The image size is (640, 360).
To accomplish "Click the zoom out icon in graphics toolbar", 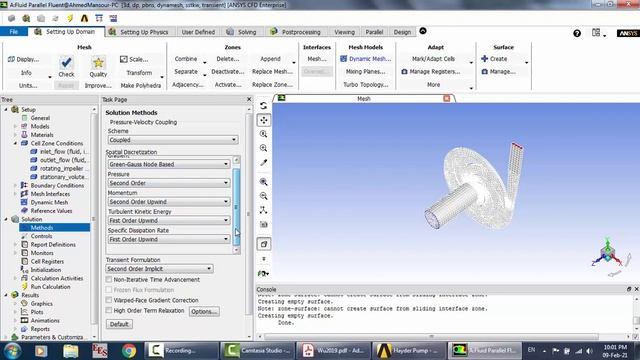I will [263, 196].
